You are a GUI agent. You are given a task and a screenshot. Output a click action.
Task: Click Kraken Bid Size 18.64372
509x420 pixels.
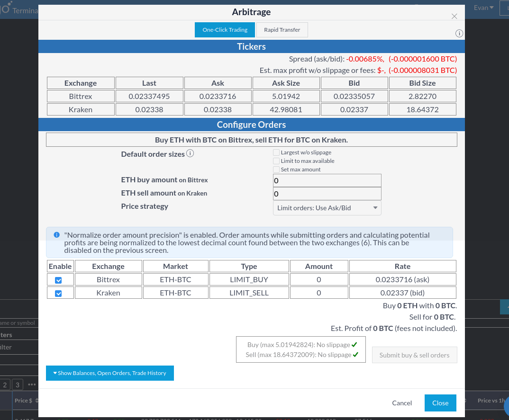[x=422, y=110]
